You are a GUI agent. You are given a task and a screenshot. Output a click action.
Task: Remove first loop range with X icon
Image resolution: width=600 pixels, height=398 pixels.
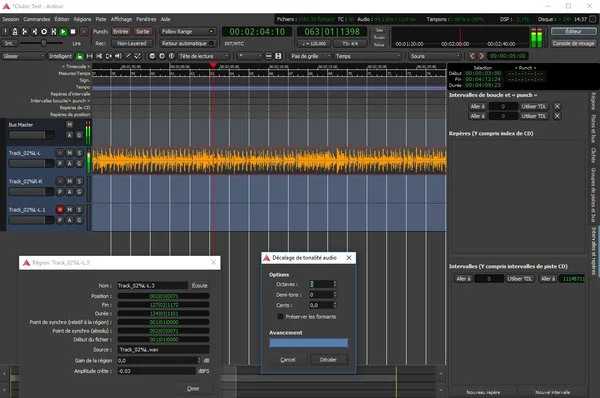click(x=557, y=106)
